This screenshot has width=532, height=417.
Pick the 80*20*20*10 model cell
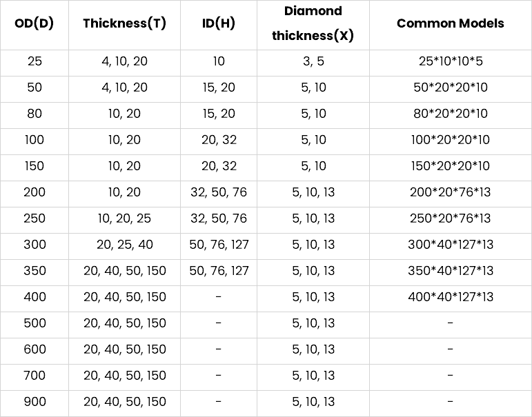451,114
